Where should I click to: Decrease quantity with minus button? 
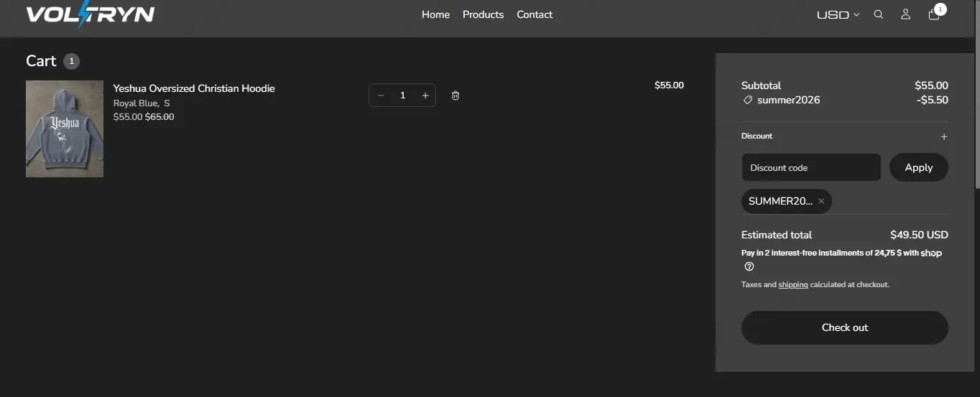click(x=381, y=95)
